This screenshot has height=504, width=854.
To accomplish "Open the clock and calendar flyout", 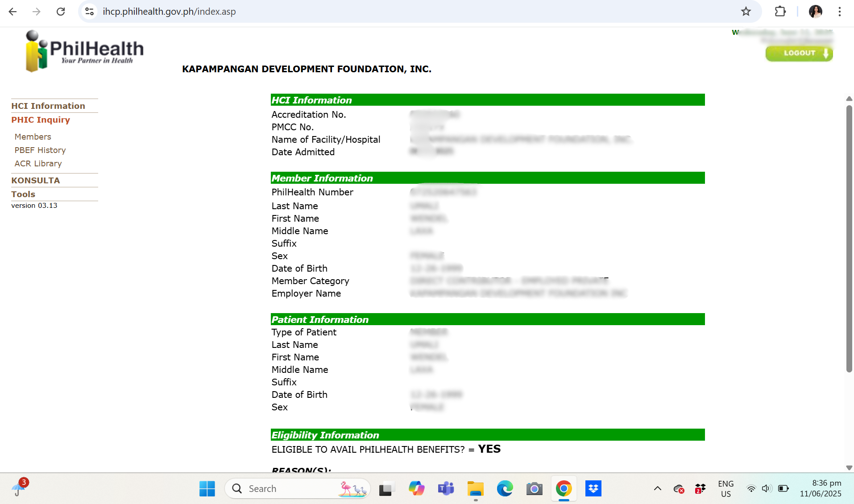I will pyautogui.click(x=821, y=488).
